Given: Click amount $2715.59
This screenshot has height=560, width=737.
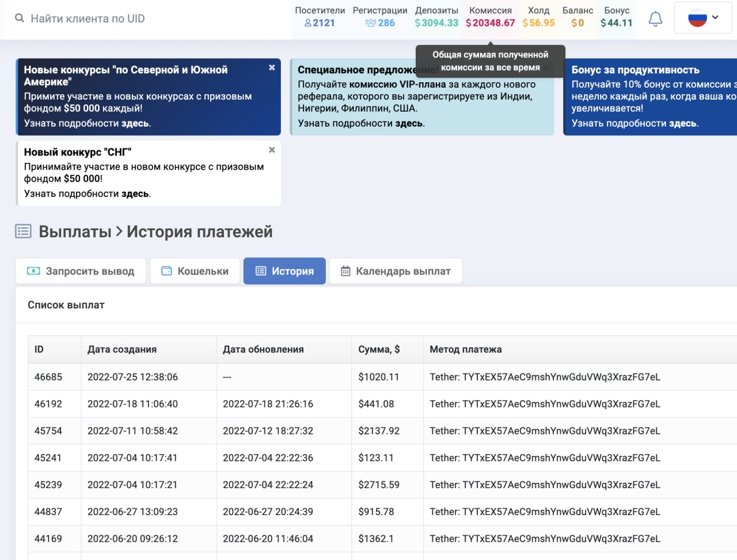Looking at the screenshot, I should pos(379,485).
